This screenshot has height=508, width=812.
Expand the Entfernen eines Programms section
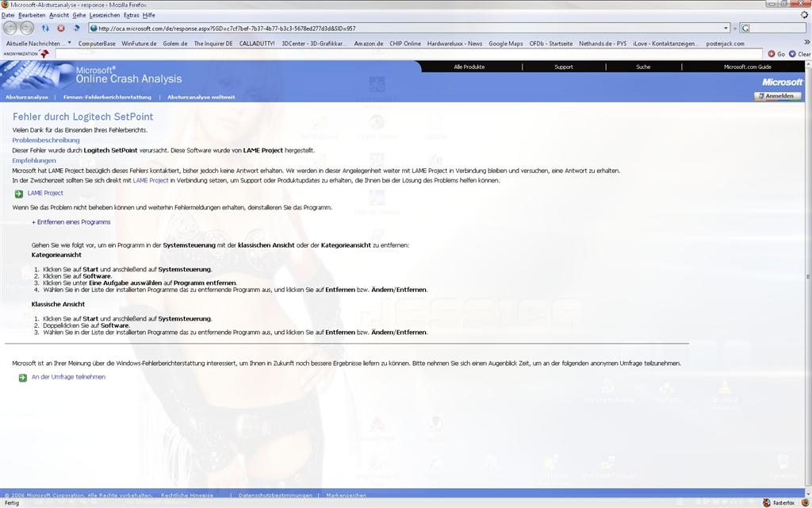(71, 222)
